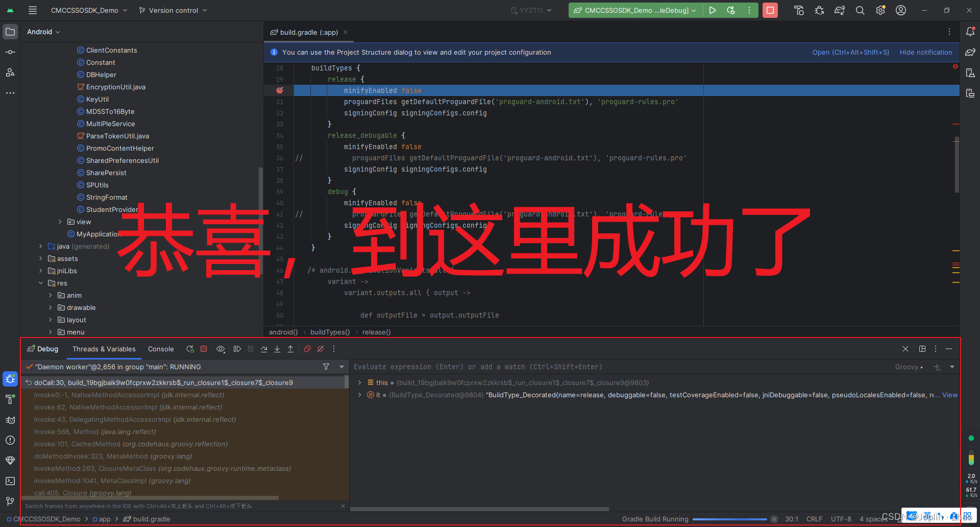Open IDE Settings via the gear icon

880,10
